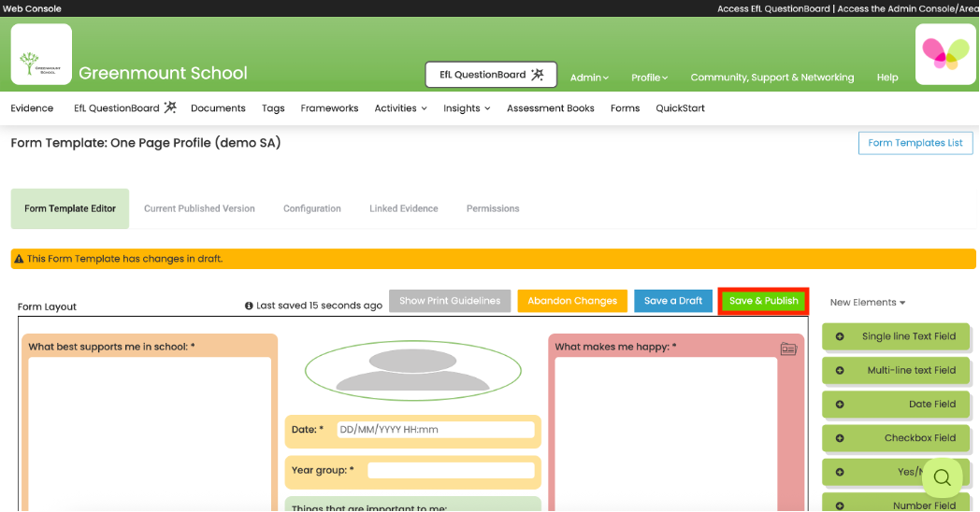The width and height of the screenshot is (980, 512).
Task: Add a Multi-line text Field element
Action: pos(896,370)
